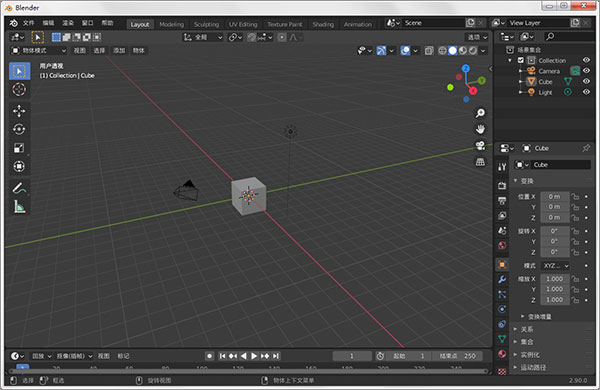Open the Object Constraints properties tab
Viewport: 600px width, 390px height.
[502, 324]
